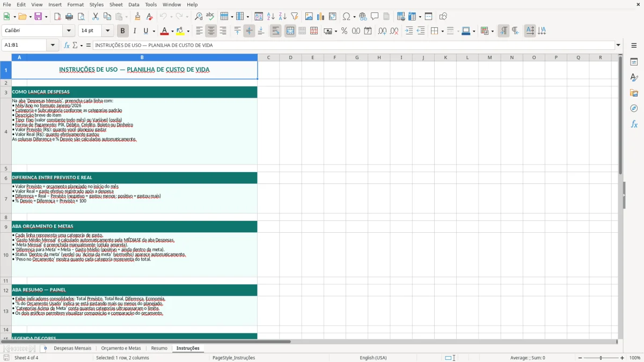Sort descending Z to A
Screen dimensions: 644x362
[283, 17]
